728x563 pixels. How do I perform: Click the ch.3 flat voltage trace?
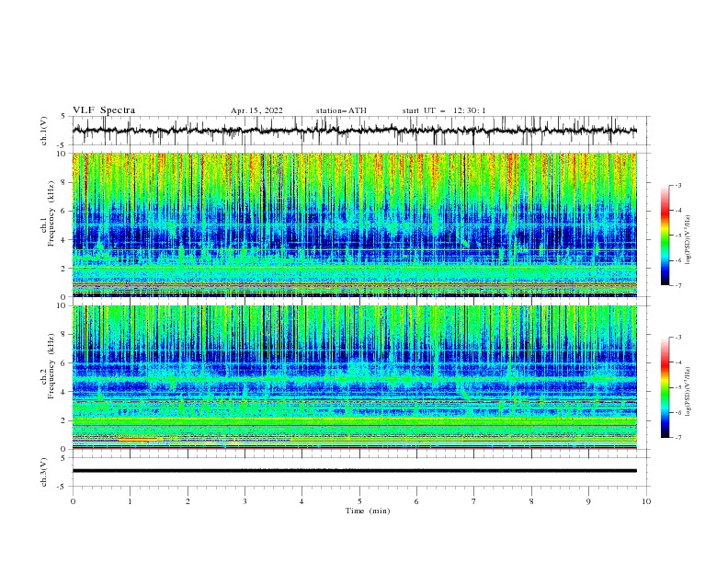pyautogui.click(x=355, y=471)
